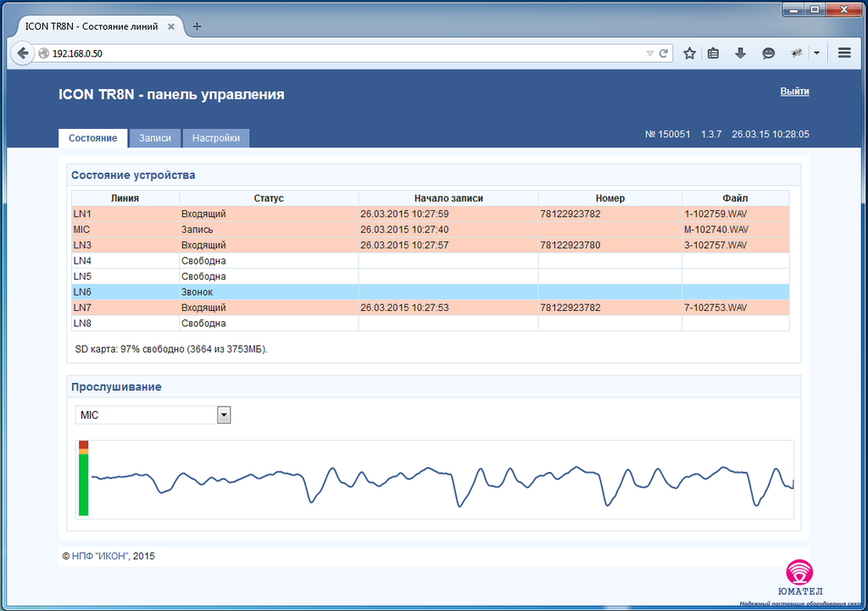Click the Звонок status in LN6 row
The image size is (868, 611).
[197, 292]
